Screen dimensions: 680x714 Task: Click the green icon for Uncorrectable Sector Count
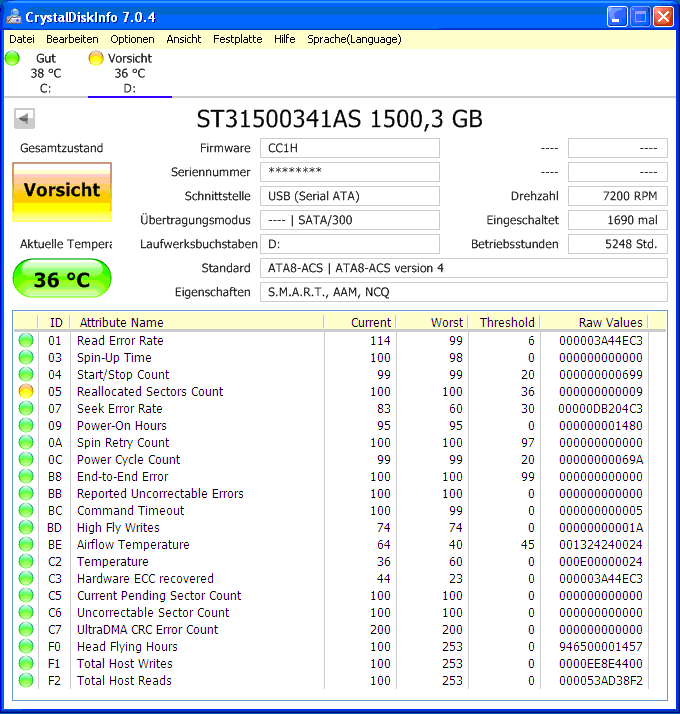pos(26,612)
